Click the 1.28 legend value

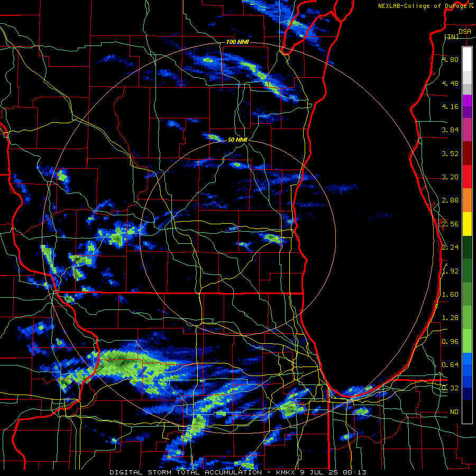[450, 318]
